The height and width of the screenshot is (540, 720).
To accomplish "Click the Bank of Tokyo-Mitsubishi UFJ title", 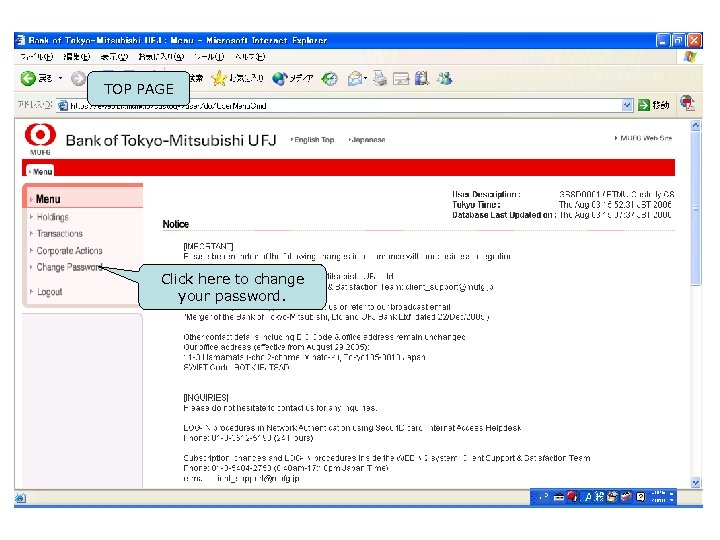I will (x=171, y=140).
